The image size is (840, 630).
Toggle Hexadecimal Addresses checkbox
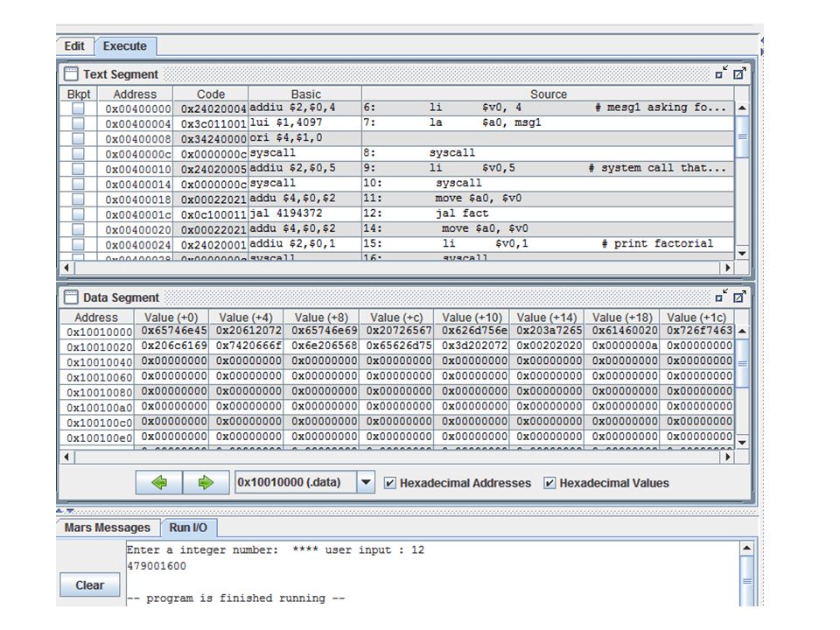390,483
